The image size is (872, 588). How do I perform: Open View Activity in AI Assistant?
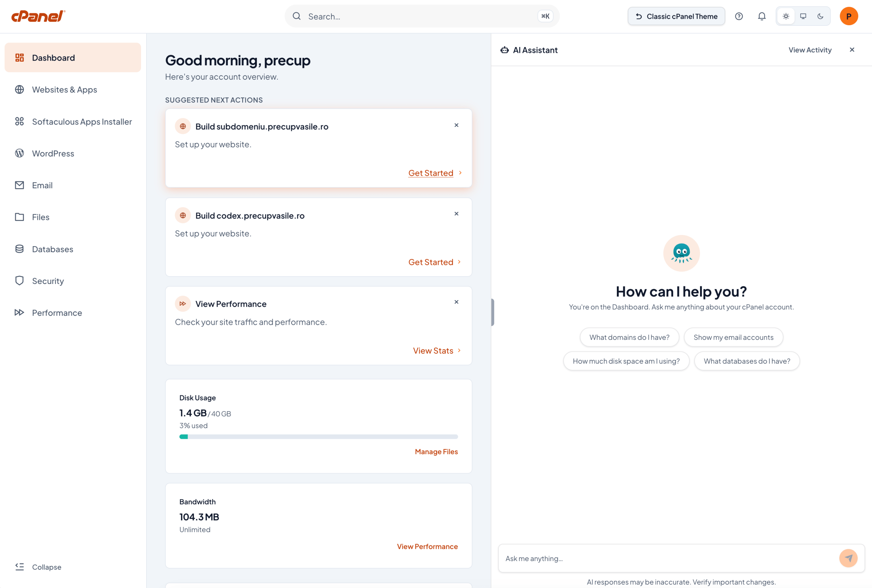(810, 50)
